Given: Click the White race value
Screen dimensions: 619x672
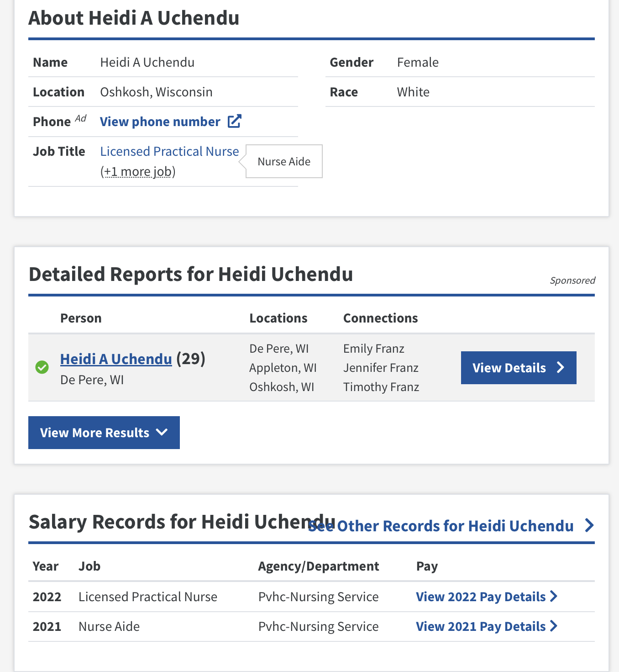Looking at the screenshot, I should 413,92.
